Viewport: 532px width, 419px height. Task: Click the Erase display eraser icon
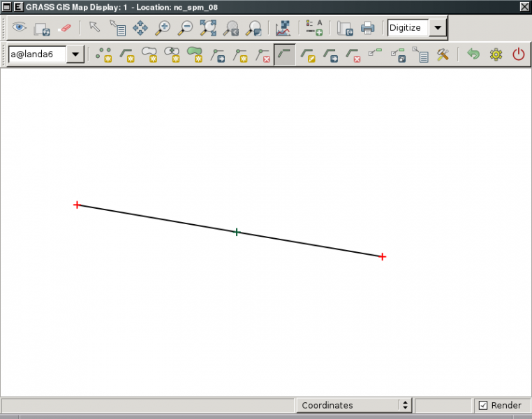pos(64,28)
